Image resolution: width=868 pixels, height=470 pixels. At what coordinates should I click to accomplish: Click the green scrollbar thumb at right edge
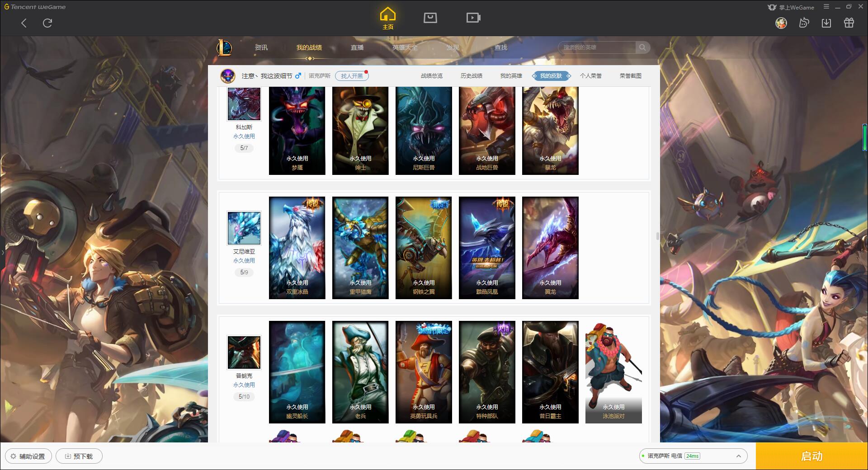tap(865, 137)
